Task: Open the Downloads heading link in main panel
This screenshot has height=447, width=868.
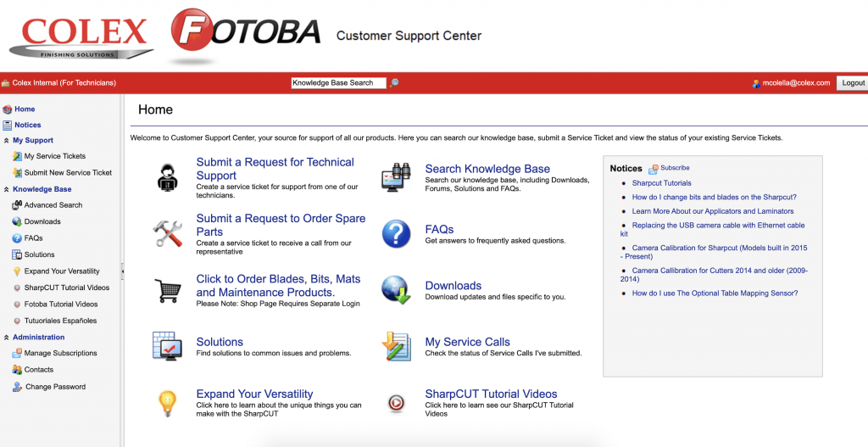Action: point(453,286)
